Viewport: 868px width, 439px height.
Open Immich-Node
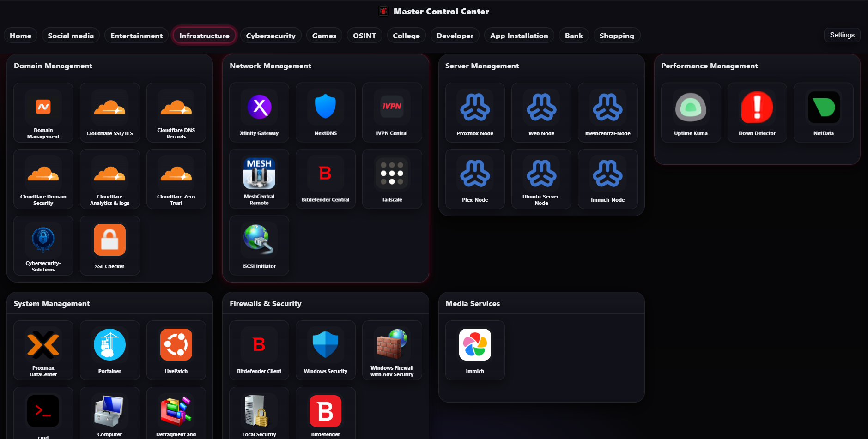(608, 179)
